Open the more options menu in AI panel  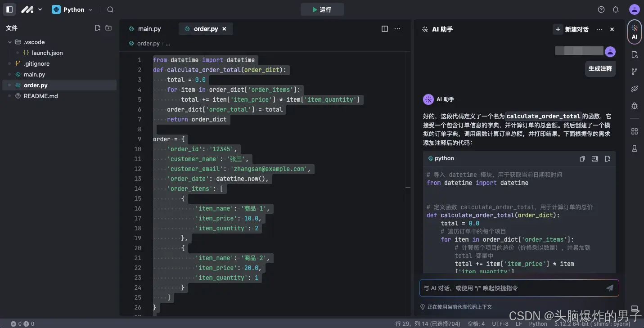coord(599,29)
